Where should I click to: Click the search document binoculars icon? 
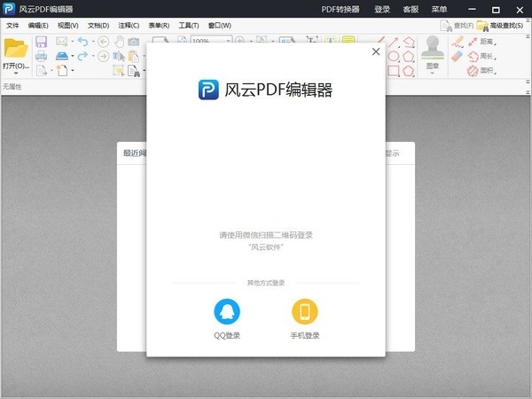(x=134, y=71)
